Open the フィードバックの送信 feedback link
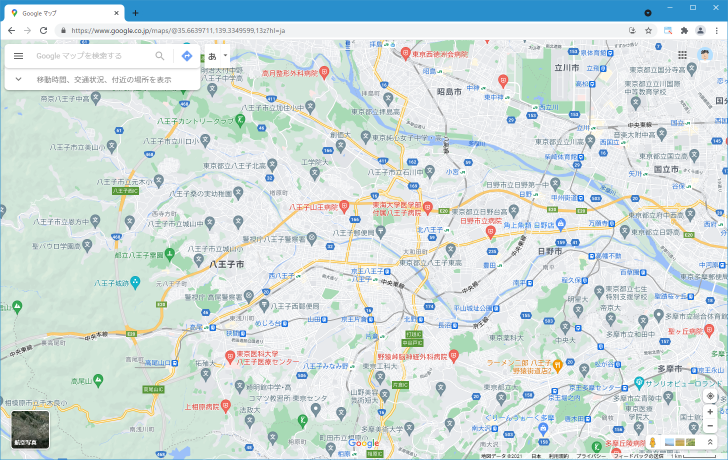 pyautogui.click(x=638, y=456)
